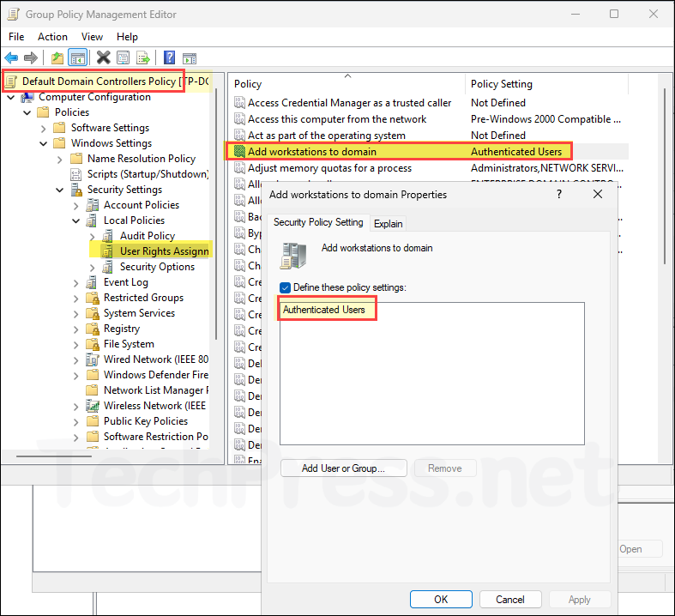Click the server icon in Properties dialog
Viewport: 675px width, 616px height.
pos(293,256)
